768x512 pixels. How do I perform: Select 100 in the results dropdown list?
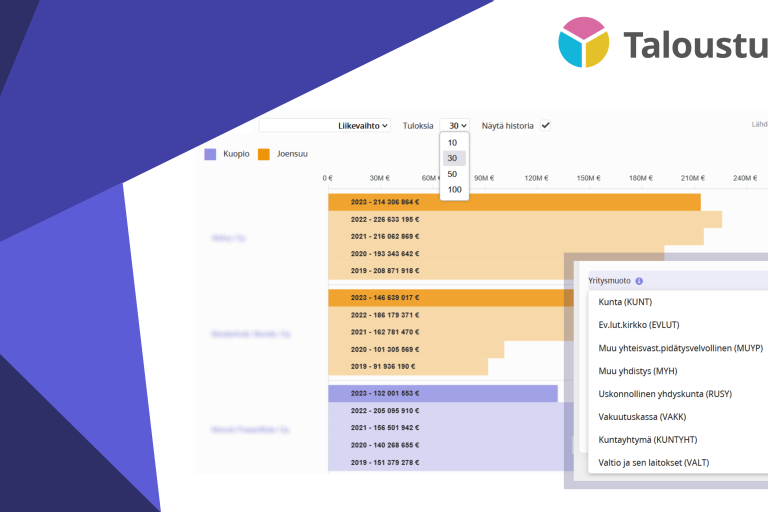[454, 190]
